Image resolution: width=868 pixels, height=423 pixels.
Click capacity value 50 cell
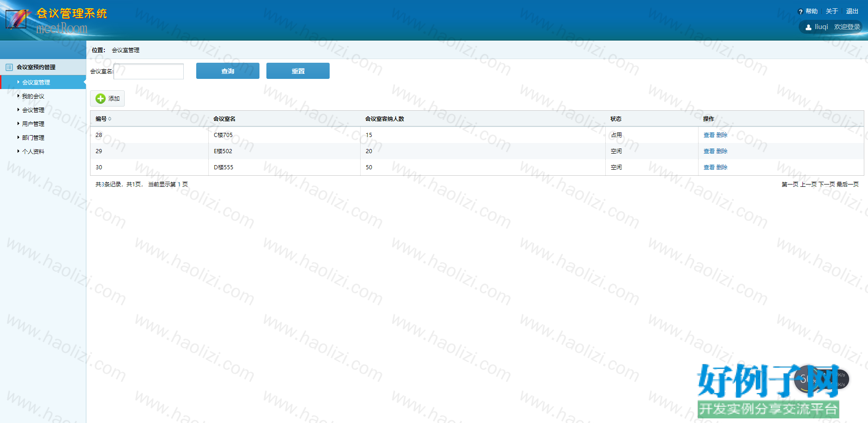pos(483,167)
